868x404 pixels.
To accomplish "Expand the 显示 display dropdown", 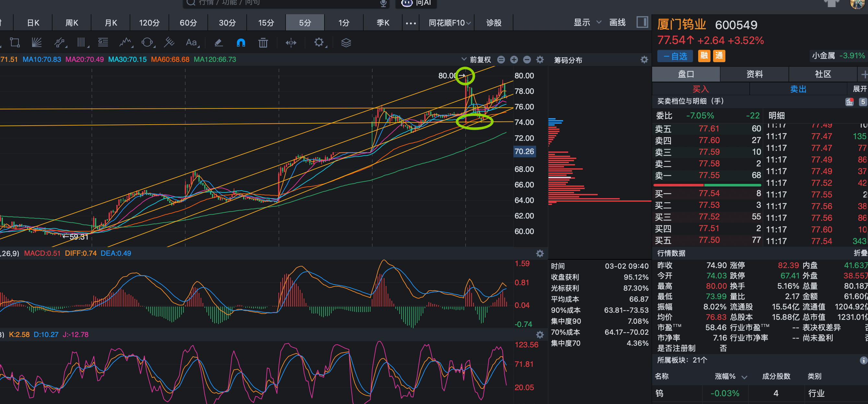I will pos(587,23).
